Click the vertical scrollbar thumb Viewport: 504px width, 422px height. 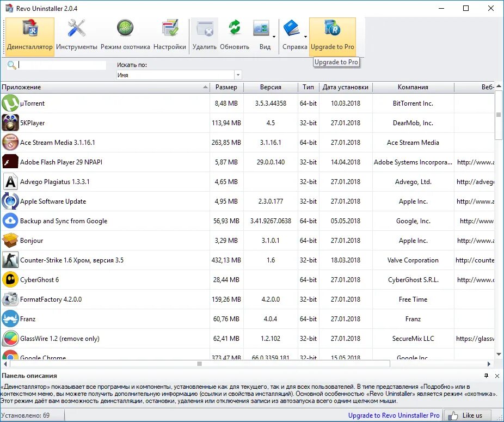coord(499,114)
